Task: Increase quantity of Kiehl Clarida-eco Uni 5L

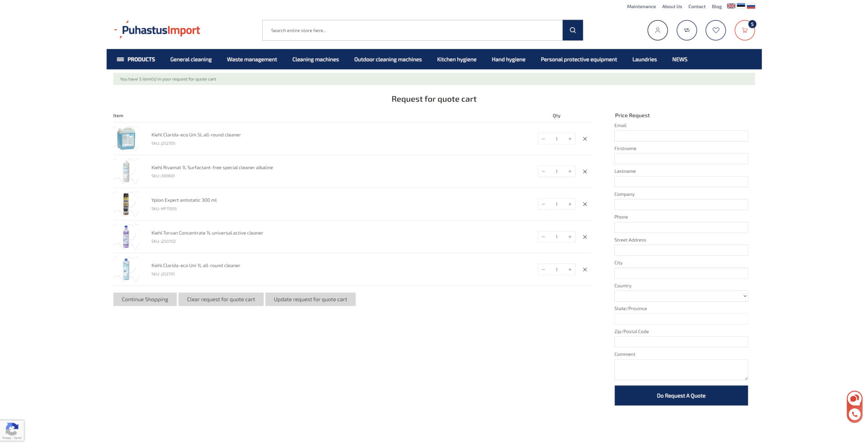Action: point(570,139)
